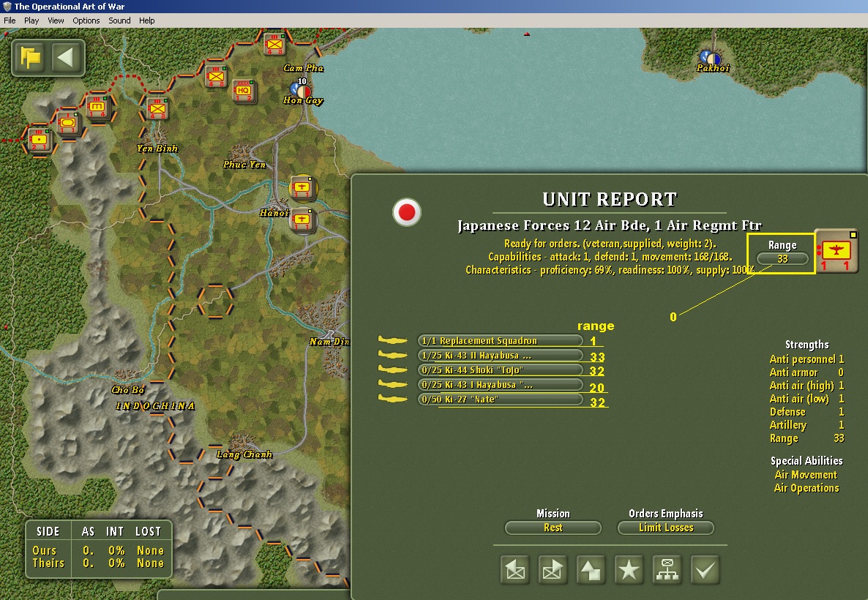Click the Anti personnel strength row
The height and width of the screenshot is (600, 868).
pos(807,359)
